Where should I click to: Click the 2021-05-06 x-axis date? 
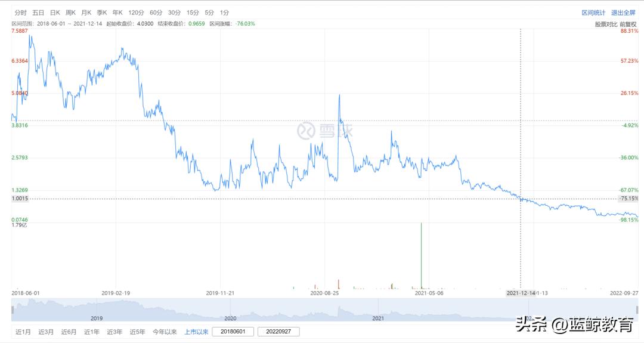point(429,293)
